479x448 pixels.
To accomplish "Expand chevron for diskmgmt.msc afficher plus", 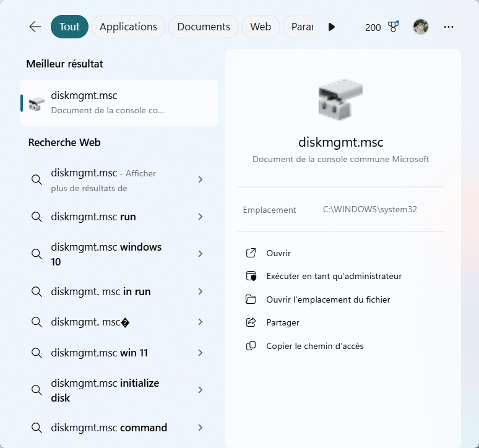I will click(x=201, y=179).
